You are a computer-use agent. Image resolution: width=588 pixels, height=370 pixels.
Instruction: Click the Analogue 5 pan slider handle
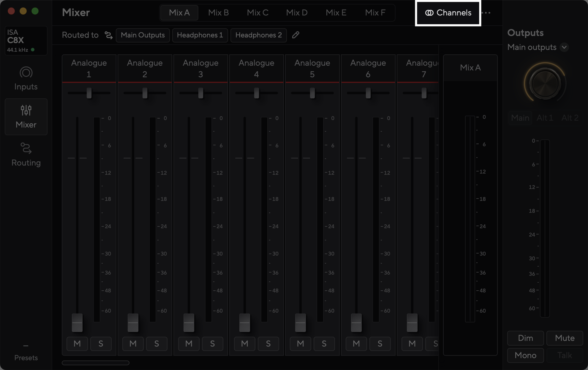(312, 93)
